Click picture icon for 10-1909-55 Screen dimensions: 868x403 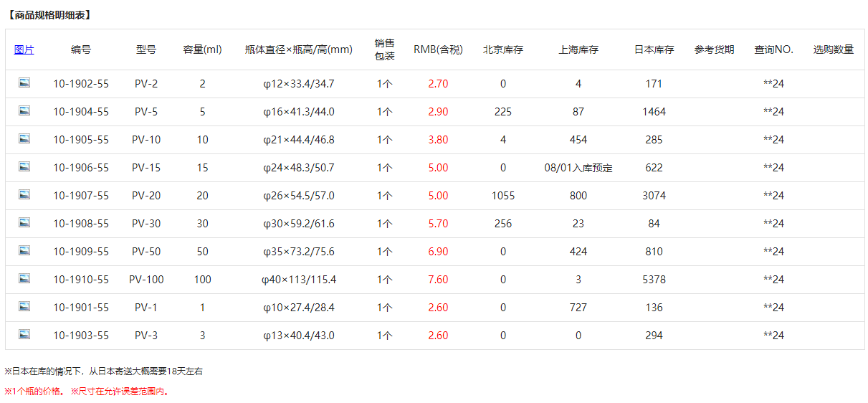coord(24,251)
